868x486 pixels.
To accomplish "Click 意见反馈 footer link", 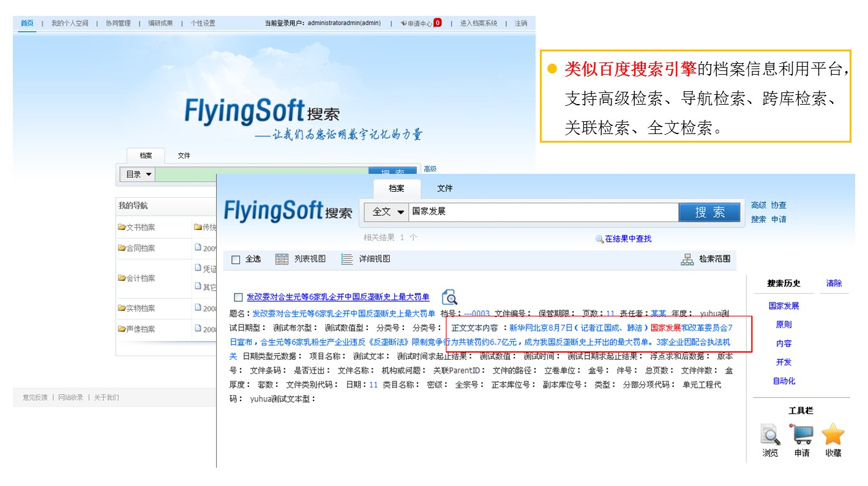I will coord(35,397).
